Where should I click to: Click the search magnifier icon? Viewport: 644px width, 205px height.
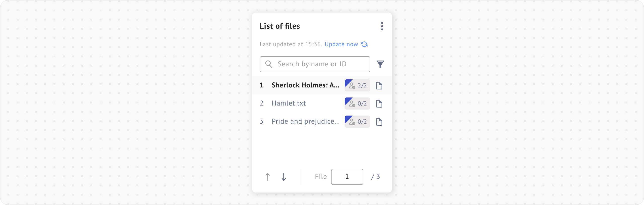(268, 64)
